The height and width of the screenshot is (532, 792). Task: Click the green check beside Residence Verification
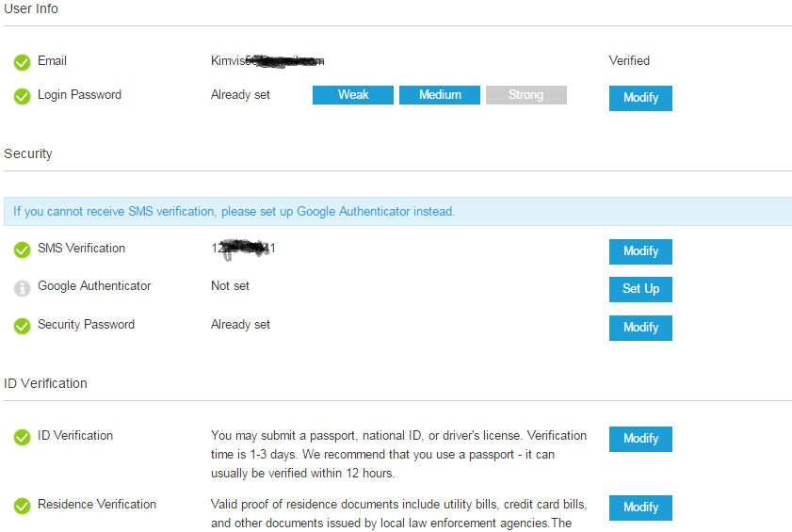[22, 506]
